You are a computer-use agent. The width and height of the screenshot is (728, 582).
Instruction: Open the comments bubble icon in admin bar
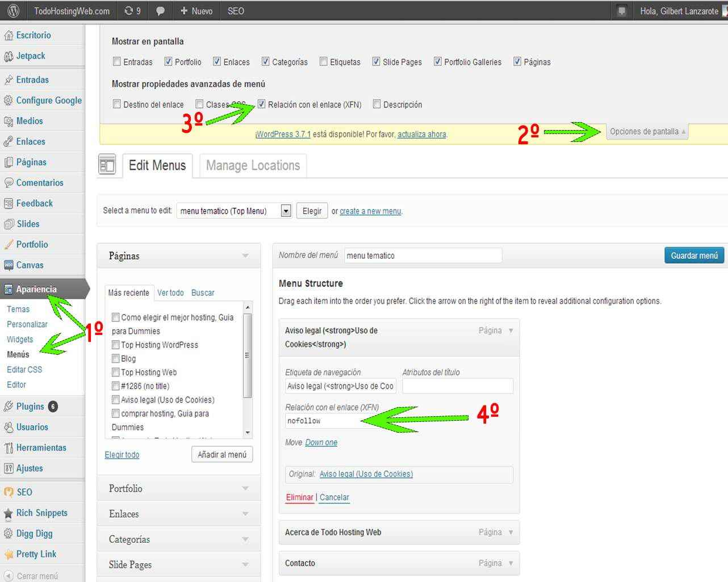pyautogui.click(x=160, y=11)
